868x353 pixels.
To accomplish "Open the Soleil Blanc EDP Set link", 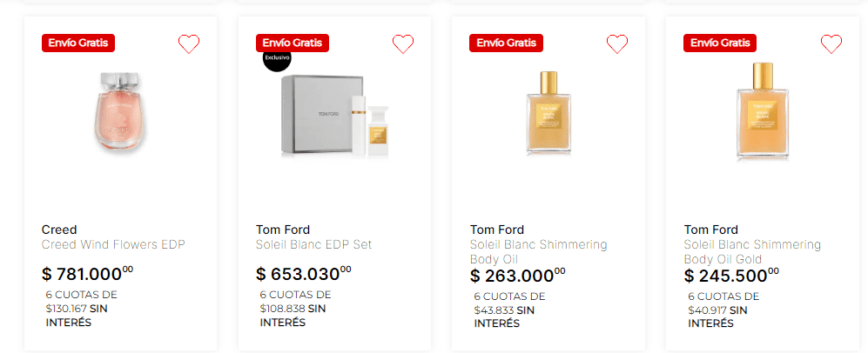I will point(313,245).
